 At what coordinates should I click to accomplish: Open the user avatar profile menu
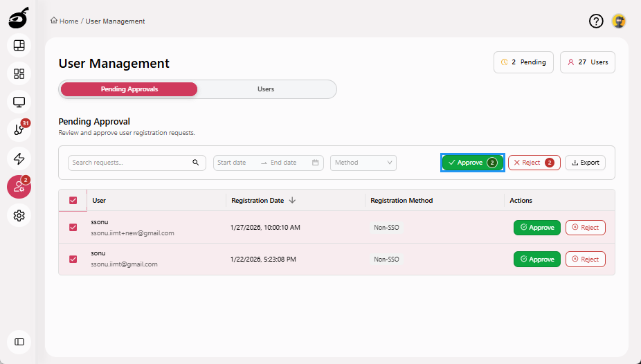click(x=619, y=21)
